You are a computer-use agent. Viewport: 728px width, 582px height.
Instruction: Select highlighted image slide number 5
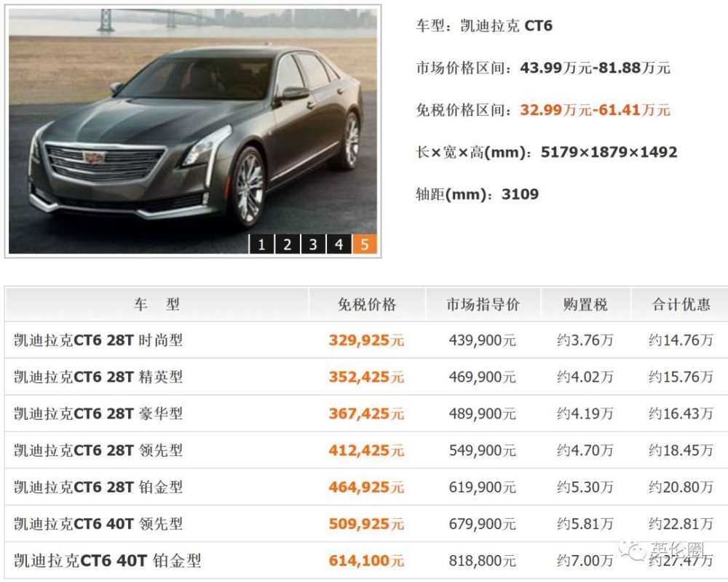point(365,244)
